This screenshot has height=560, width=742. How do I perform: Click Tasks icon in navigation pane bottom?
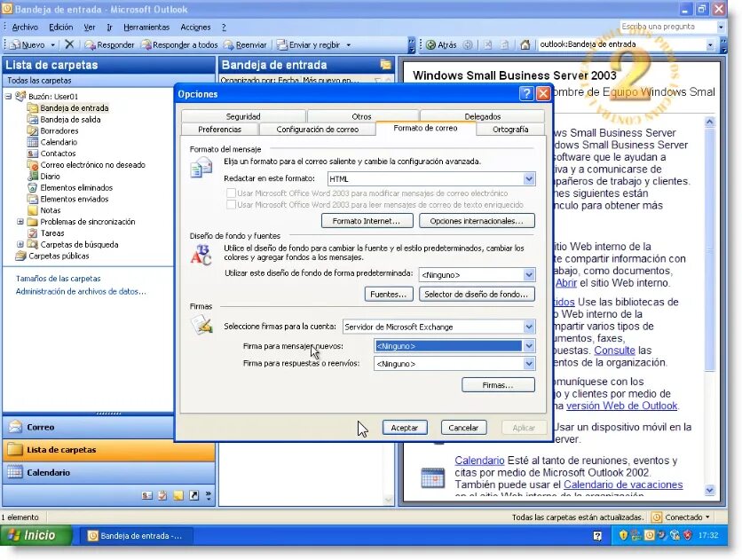pyautogui.click(x=162, y=495)
